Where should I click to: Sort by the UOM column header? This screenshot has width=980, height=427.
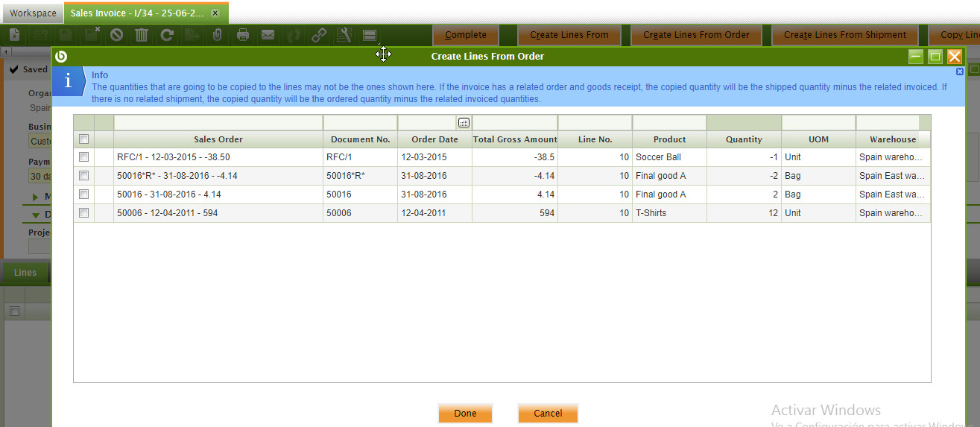[x=818, y=139]
